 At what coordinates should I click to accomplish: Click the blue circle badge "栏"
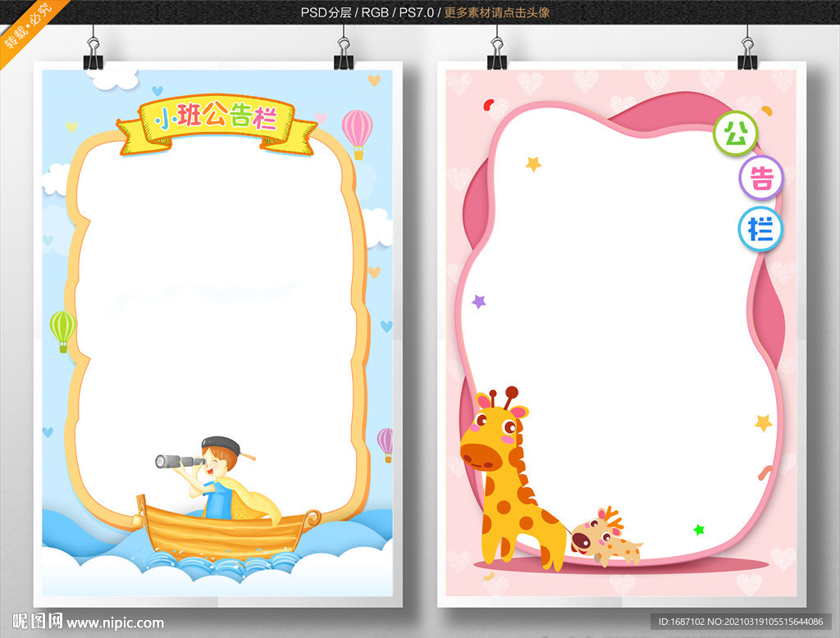coord(760,229)
